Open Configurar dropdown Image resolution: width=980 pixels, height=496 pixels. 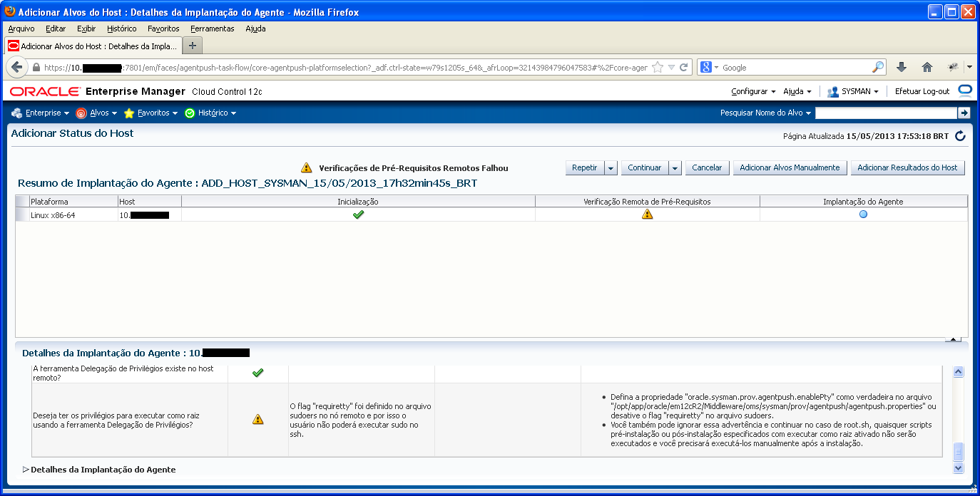point(753,91)
